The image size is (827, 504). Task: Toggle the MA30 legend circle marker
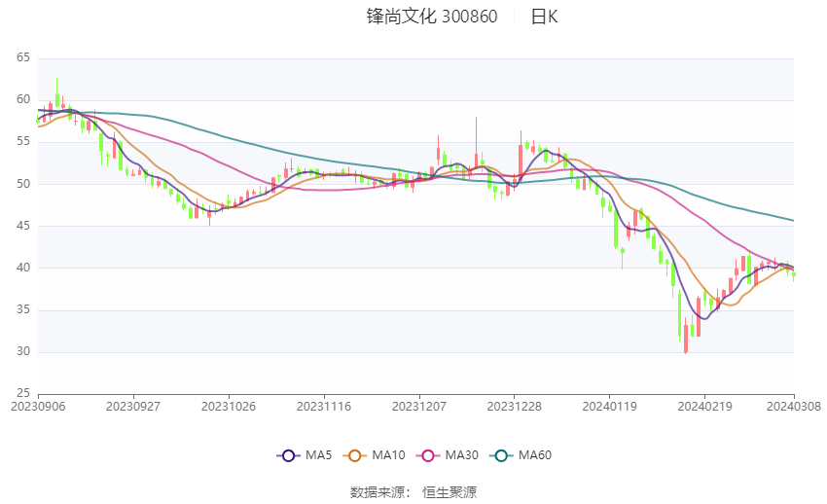[x=428, y=455]
